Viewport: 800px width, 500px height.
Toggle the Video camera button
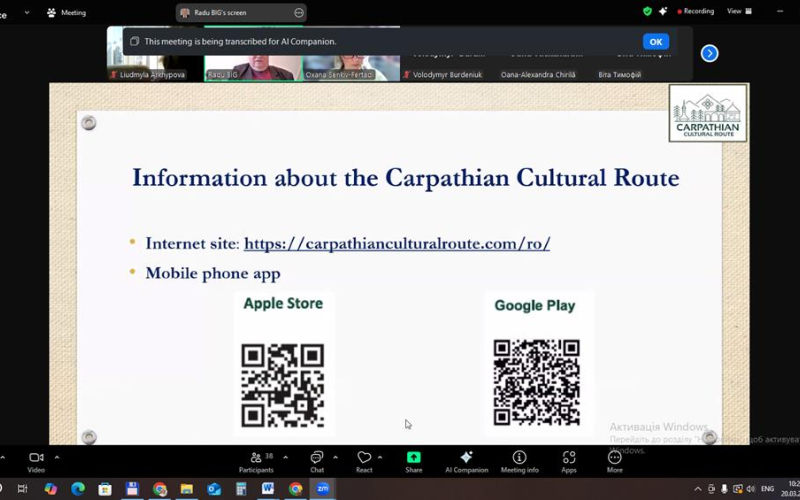coord(36,462)
